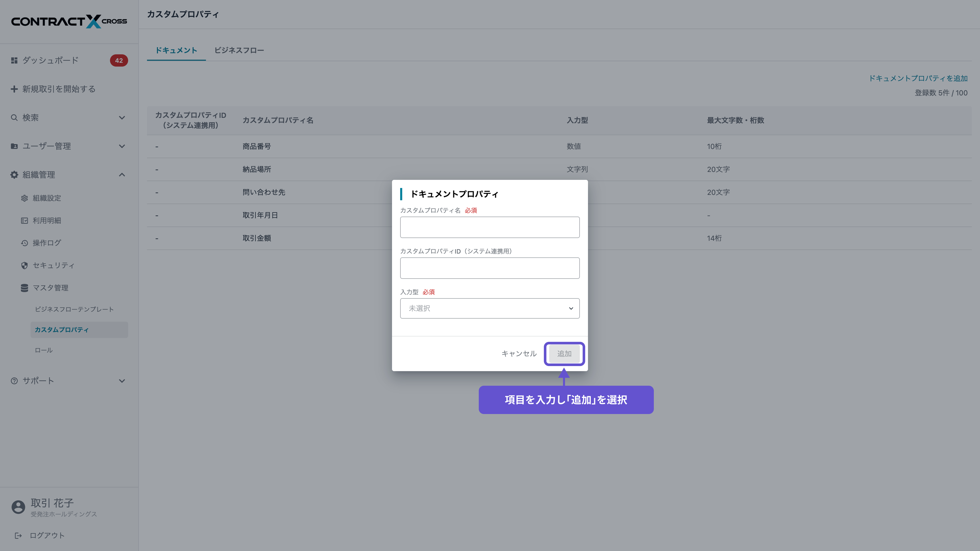Image resolution: width=980 pixels, height=551 pixels.
Task: Expand the サポート section chevron
Action: [122, 381]
